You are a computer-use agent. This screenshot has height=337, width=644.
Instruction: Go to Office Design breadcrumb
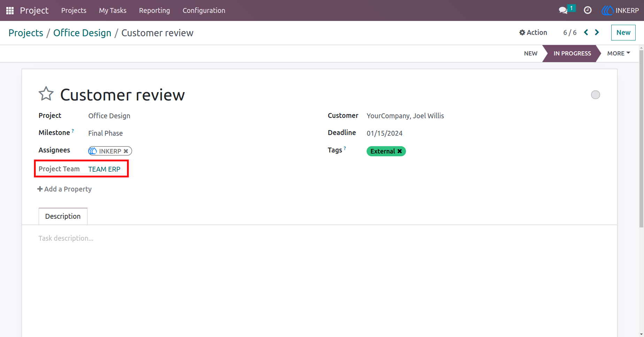(x=82, y=33)
